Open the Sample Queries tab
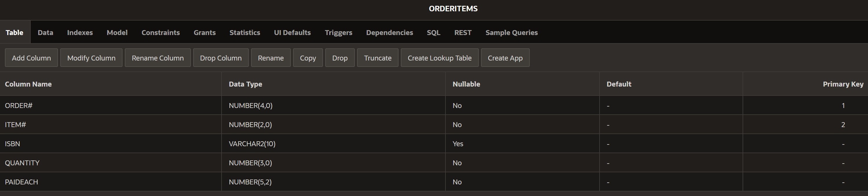868x196 pixels. click(x=511, y=32)
